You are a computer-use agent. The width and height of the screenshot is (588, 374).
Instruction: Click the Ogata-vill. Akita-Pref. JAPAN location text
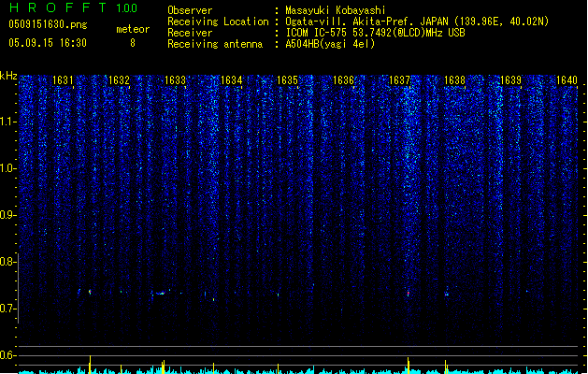coord(417,22)
